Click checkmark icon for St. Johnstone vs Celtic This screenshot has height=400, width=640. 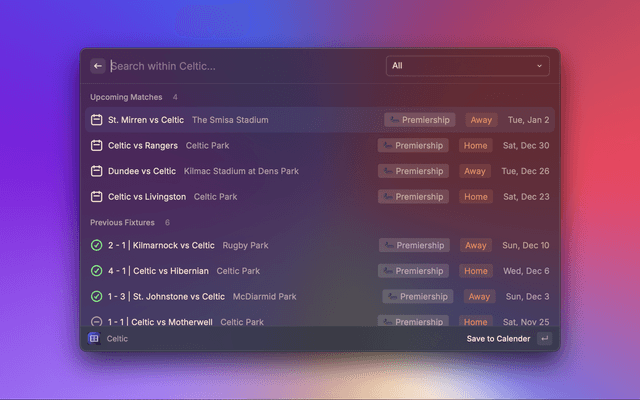tap(97, 297)
